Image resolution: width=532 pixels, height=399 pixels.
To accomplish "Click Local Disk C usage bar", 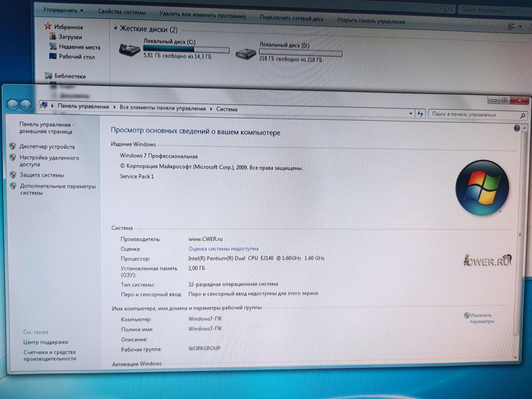I will point(186,49).
